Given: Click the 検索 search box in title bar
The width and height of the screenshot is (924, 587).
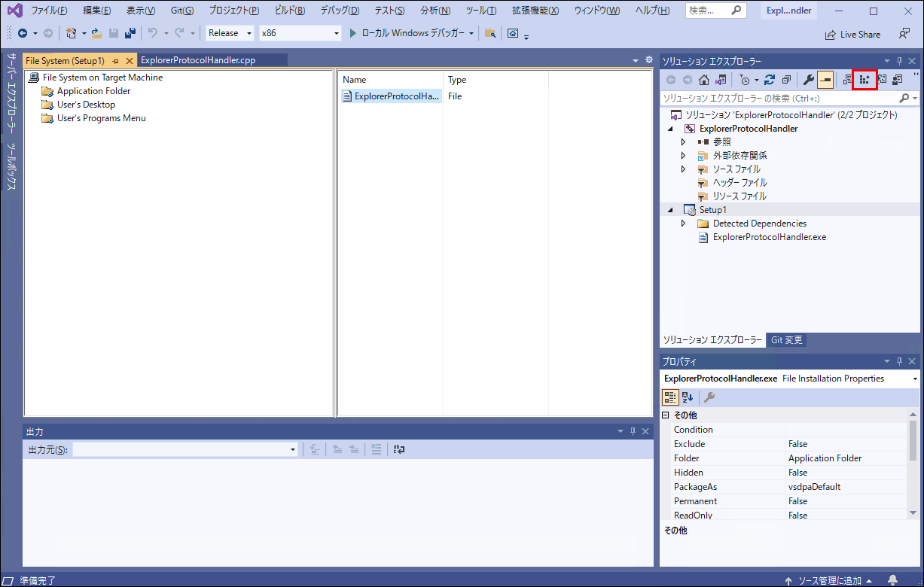Looking at the screenshot, I should click(x=716, y=11).
